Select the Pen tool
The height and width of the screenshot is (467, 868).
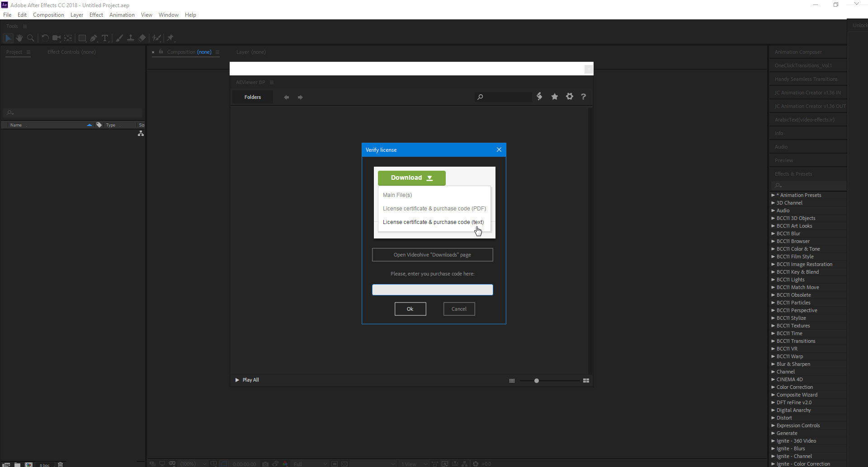(x=94, y=38)
